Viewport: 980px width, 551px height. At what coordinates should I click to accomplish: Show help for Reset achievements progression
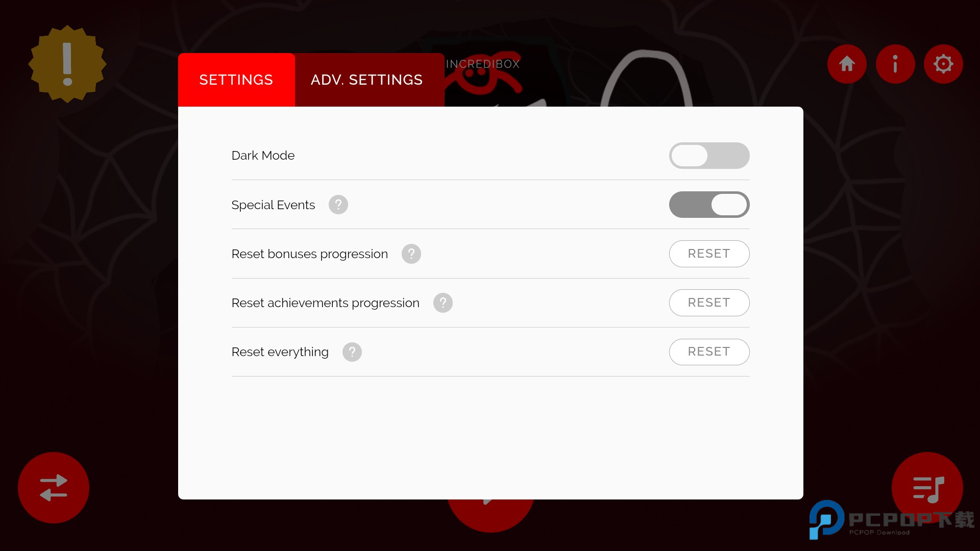(x=443, y=303)
